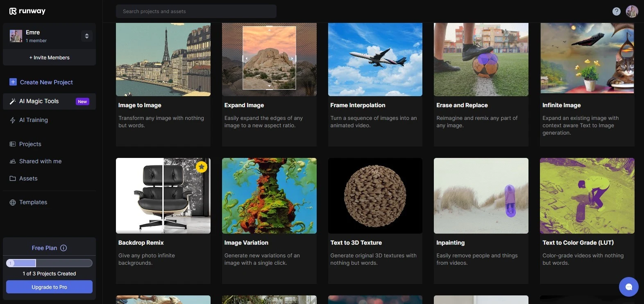Click the Frame Interpolation title text
This screenshot has width=644, height=304.
pos(358,105)
